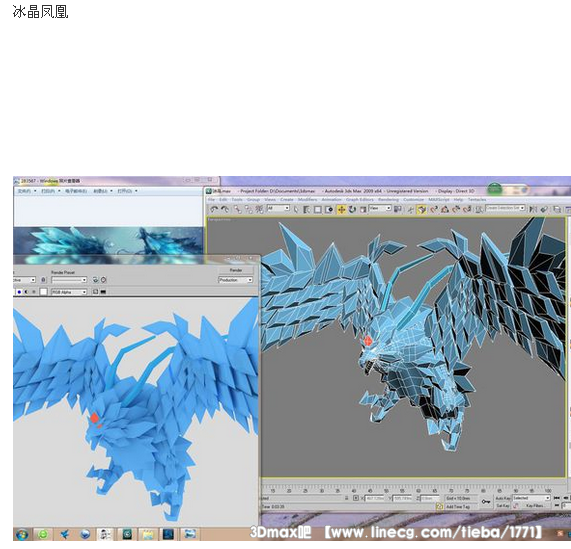Image resolution: width=571 pixels, height=549 pixels.
Task: Open the RGB Alpha channel dropdown
Action: tap(69, 292)
